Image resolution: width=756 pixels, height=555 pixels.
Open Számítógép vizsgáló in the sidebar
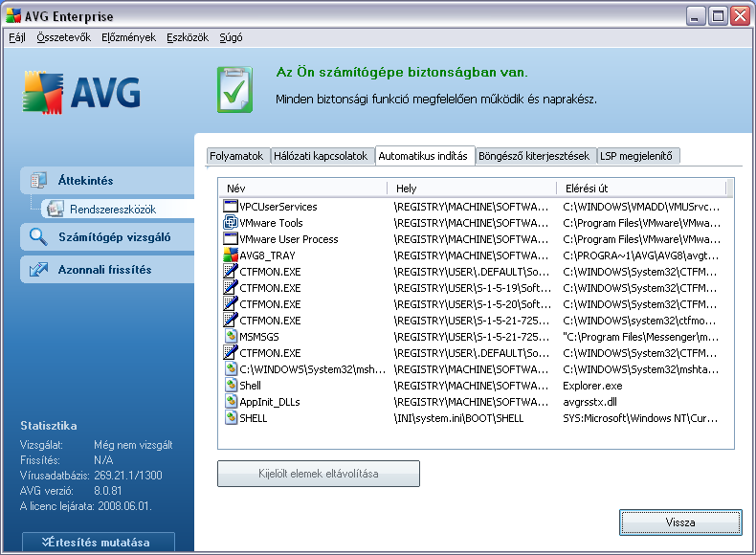[x=107, y=236]
